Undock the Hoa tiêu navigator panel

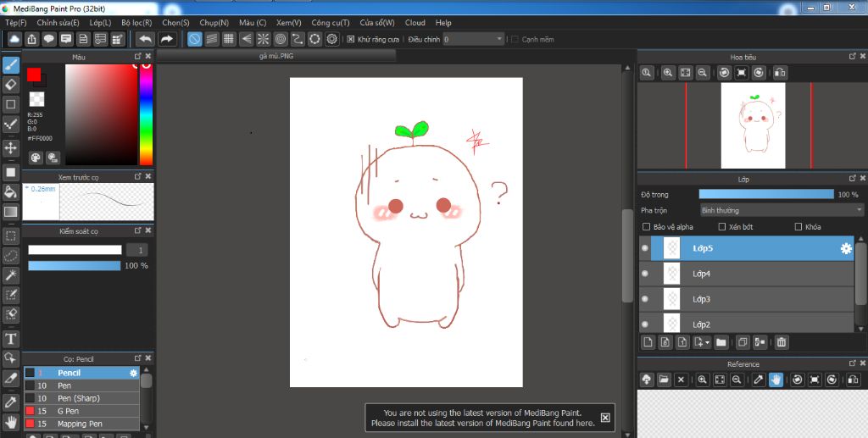(x=853, y=57)
